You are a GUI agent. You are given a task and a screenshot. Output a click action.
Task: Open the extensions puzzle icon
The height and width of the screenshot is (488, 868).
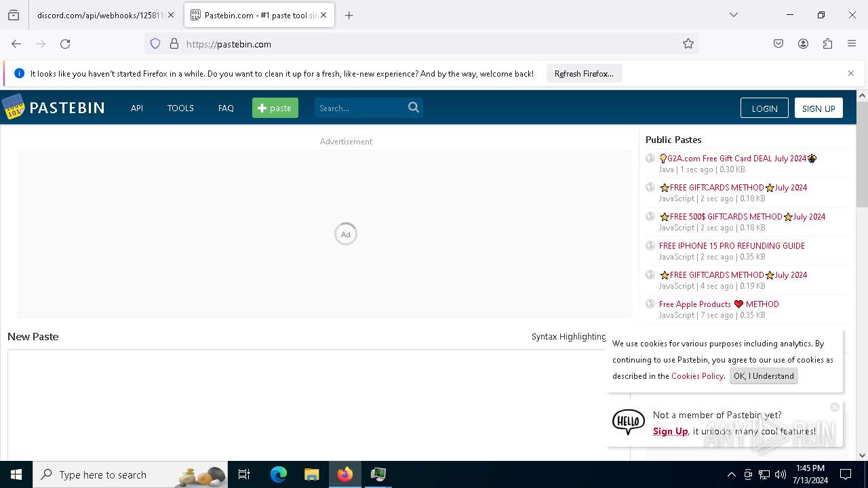(x=827, y=44)
